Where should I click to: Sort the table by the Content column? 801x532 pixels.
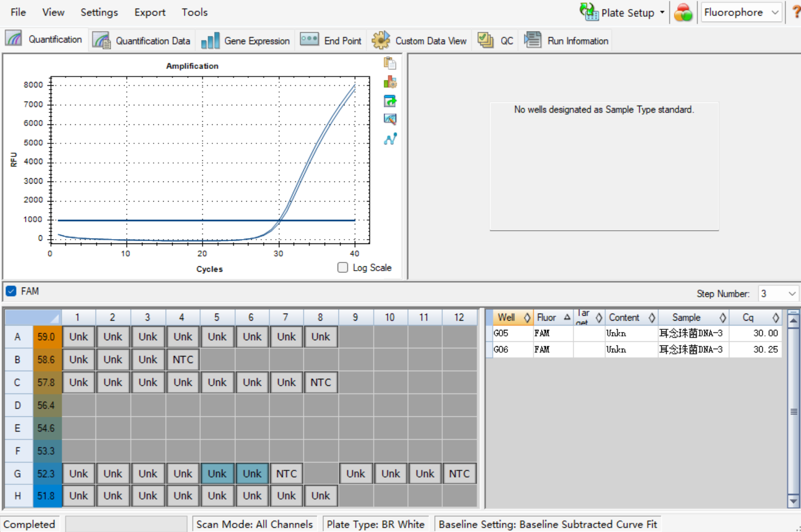tap(631, 317)
